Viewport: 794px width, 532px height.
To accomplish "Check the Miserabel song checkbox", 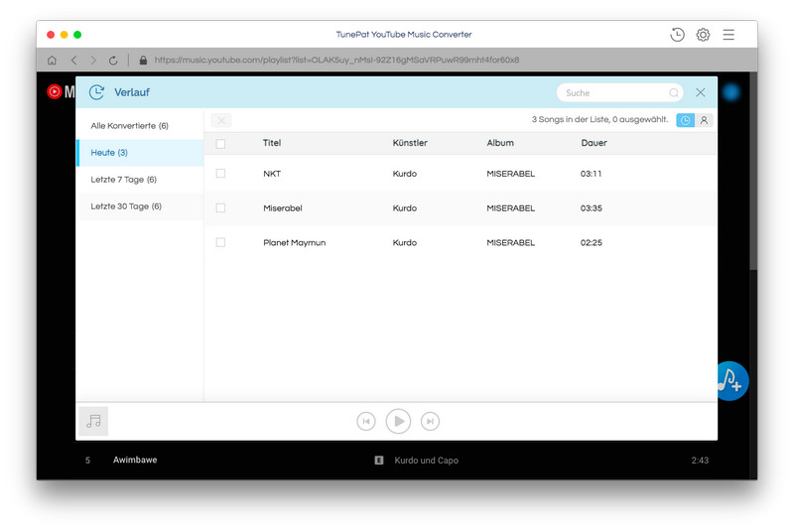I will (x=220, y=208).
